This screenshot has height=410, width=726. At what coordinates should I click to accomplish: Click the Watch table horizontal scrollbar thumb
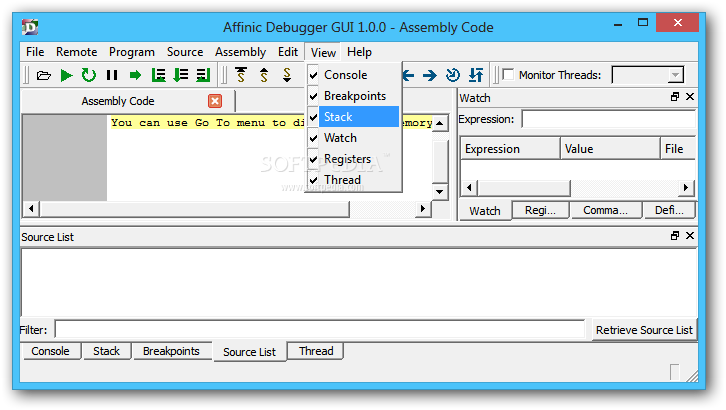pos(524,188)
